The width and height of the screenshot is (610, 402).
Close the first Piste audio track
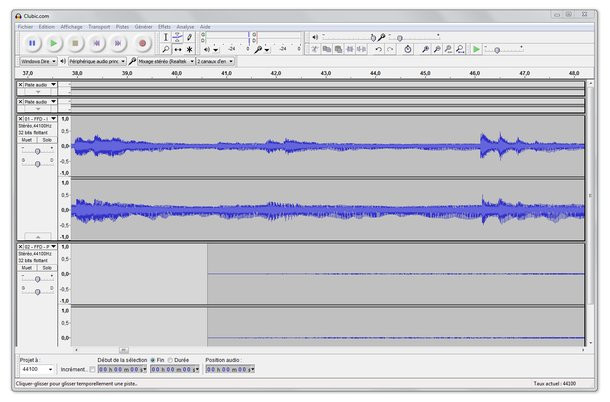point(21,86)
